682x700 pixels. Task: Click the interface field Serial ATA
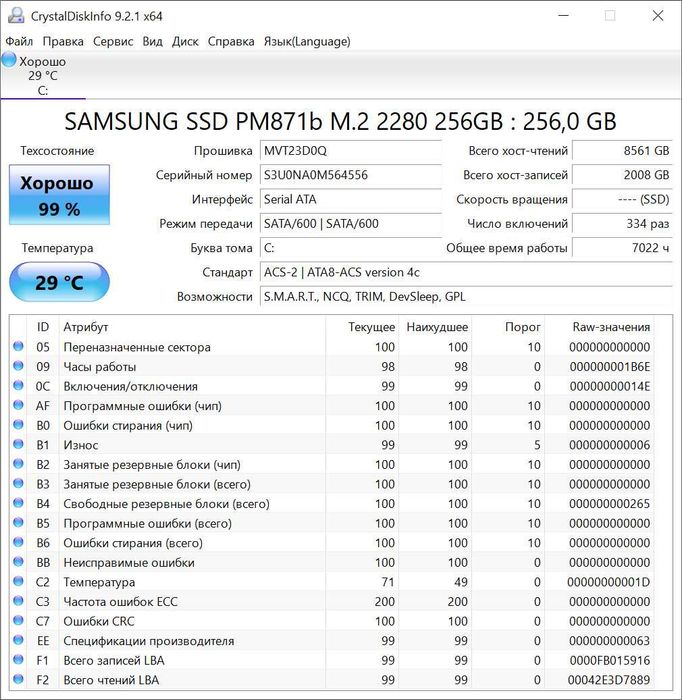pos(351,199)
